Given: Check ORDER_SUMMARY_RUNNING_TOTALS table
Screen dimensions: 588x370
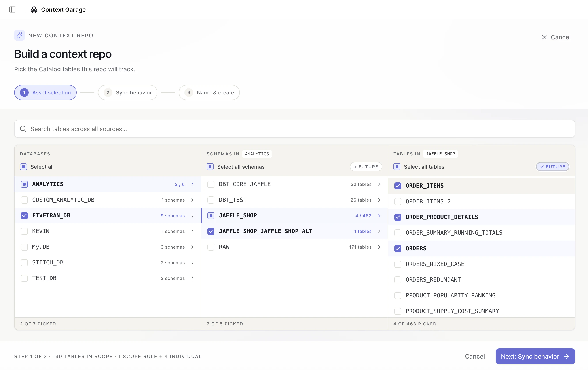Looking at the screenshot, I should [x=398, y=233].
